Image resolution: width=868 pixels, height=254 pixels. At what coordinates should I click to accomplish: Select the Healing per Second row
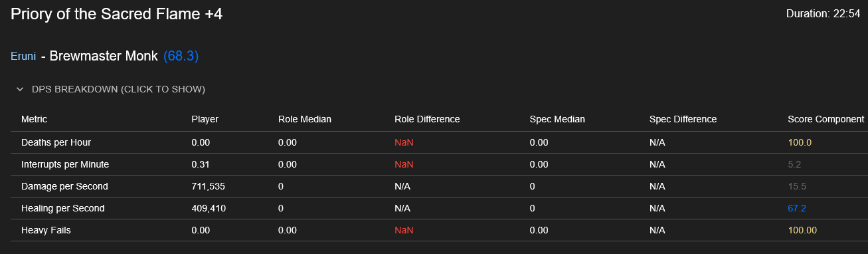pos(439,208)
